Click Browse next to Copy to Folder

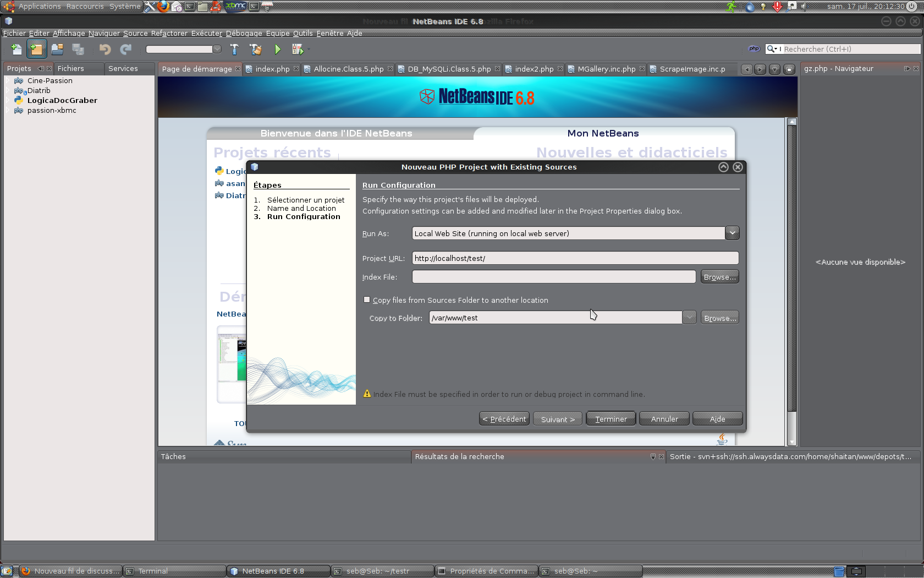click(x=719, y=318)
